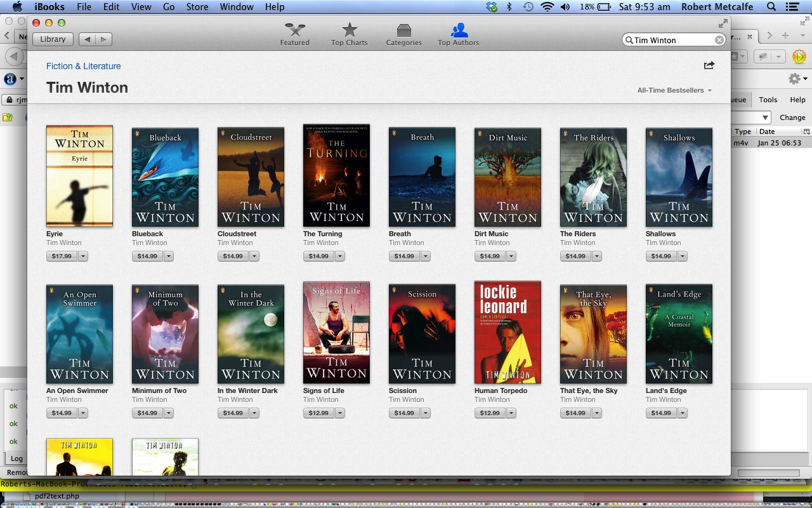
Task: Buy Eyrie for $17.99
Action: 62,257
